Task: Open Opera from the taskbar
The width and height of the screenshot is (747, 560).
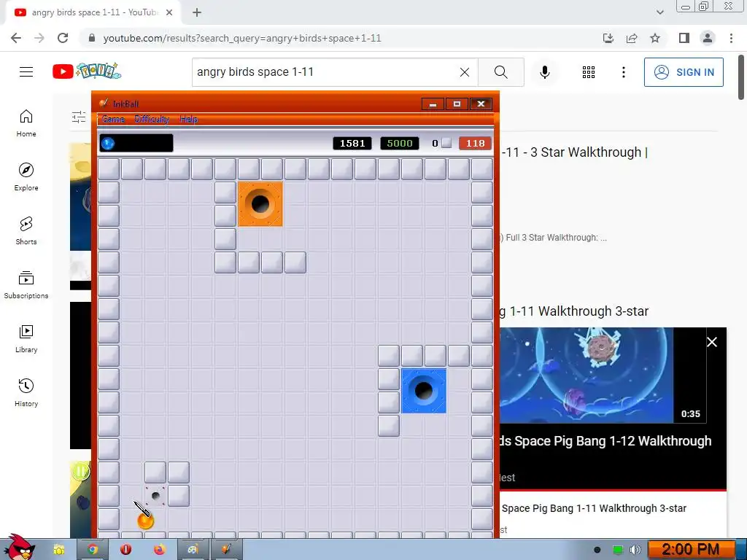Action: tap(125, 550)
